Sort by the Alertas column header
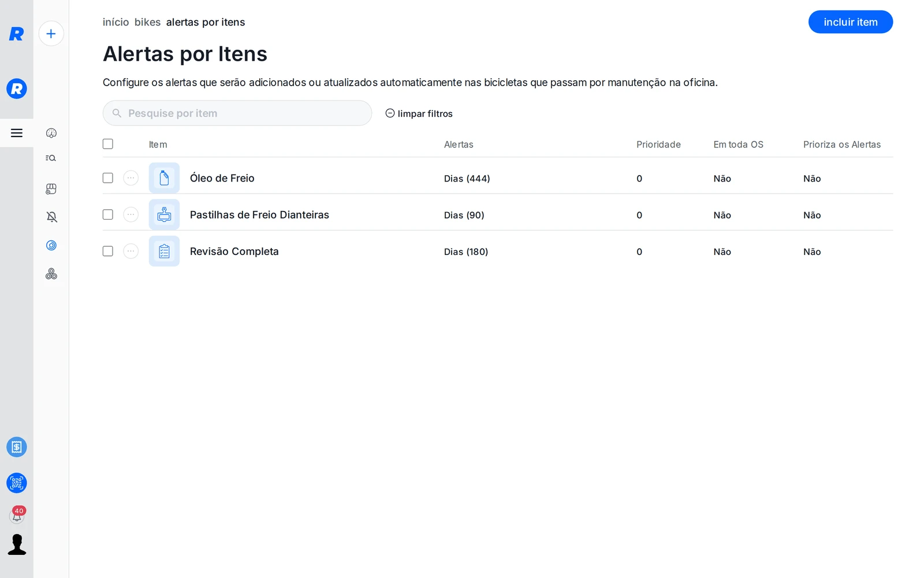This screenshot has width=924, height=578. [x=459, y=144]
